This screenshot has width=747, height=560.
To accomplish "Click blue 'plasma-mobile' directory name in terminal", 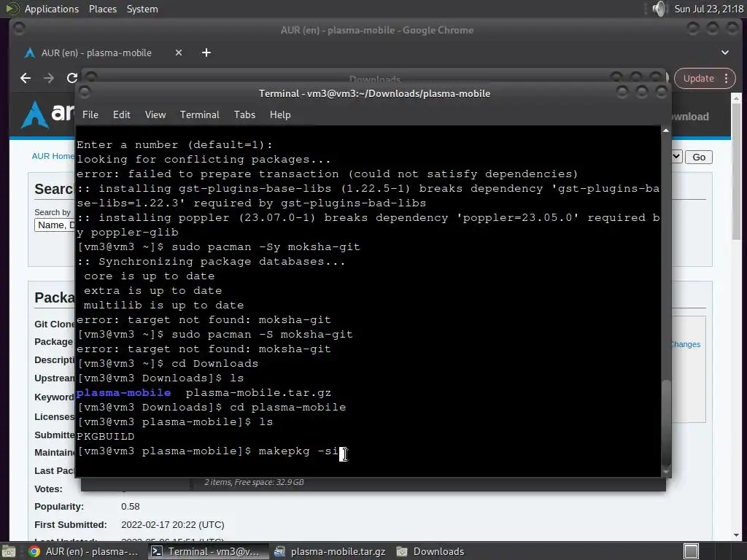I will click(x=123, y=393).
